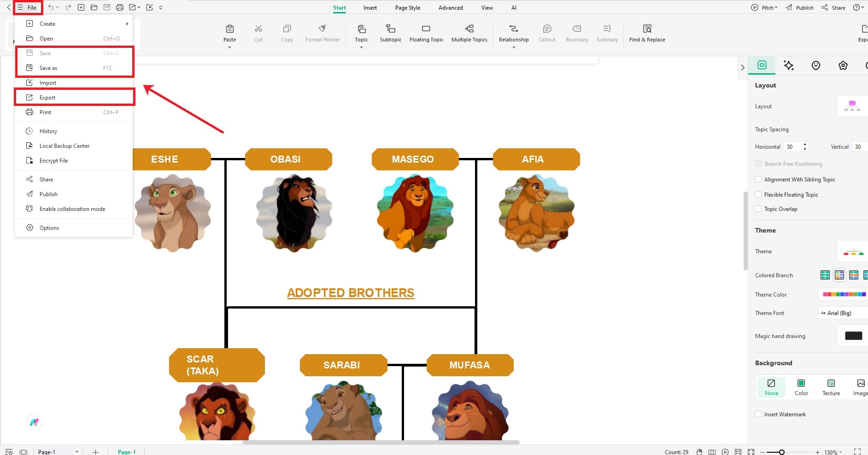This screenshot has height=455, width=868.
Task: Open the Topic dropdown arrow
Action: pyautogui.click(x=361, y=47)
